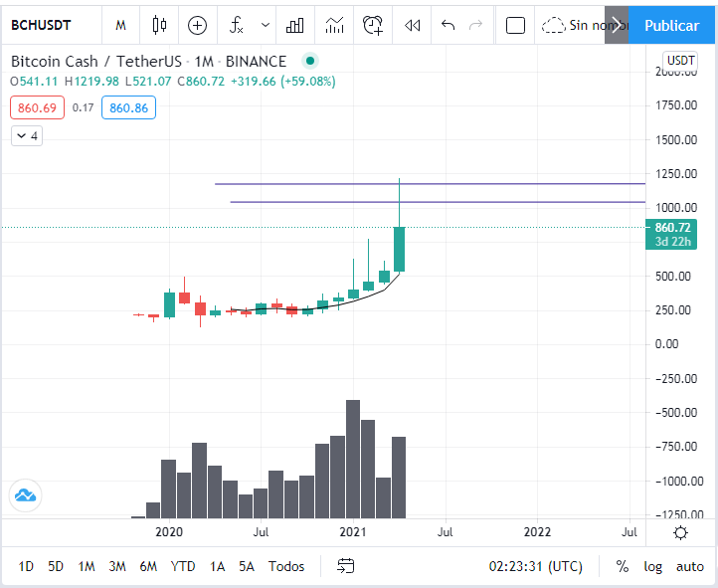The width and height of the screenshot is (718, 588).
Task: Select the 6M date range
Action: [x=148, y=566]
